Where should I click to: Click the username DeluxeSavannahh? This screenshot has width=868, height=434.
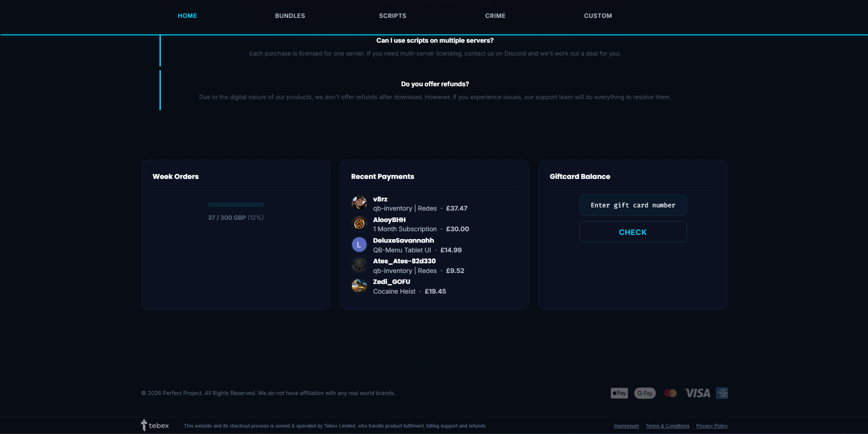point(404,240)
